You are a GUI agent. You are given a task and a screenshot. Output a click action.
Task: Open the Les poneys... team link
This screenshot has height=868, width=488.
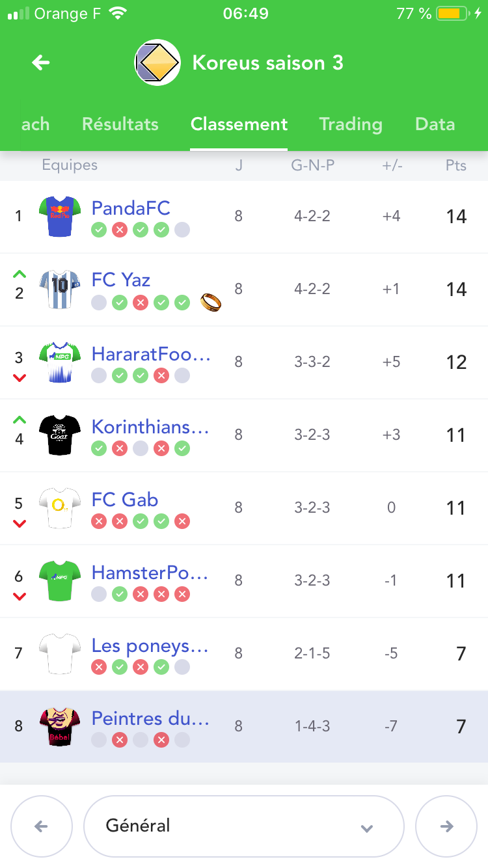tap(150, 645)
